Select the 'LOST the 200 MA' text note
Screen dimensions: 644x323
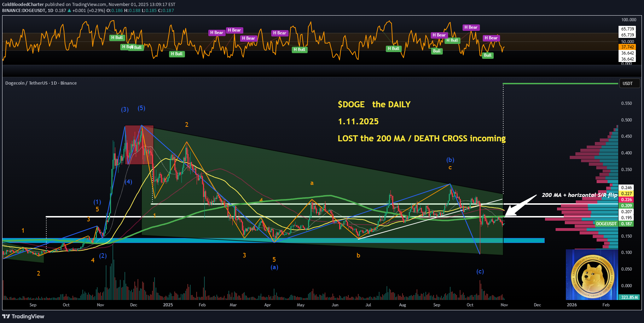tap(421, 138)
